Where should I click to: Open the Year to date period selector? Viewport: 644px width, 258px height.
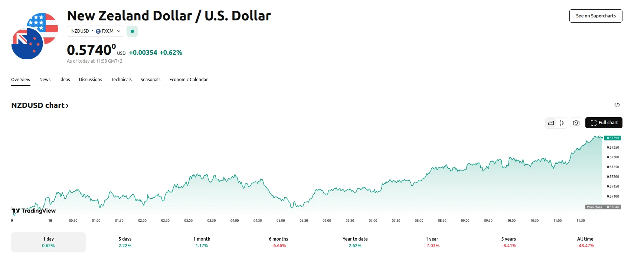point(355,242)
